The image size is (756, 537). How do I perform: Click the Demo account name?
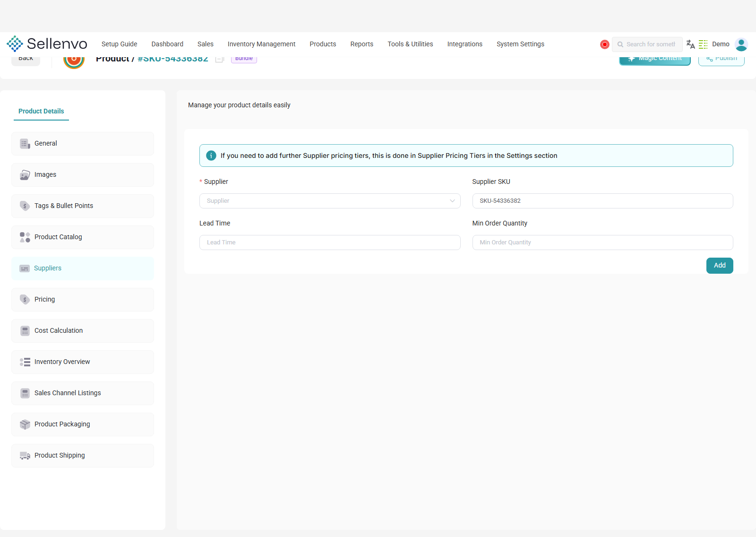(x=721, y=44)
